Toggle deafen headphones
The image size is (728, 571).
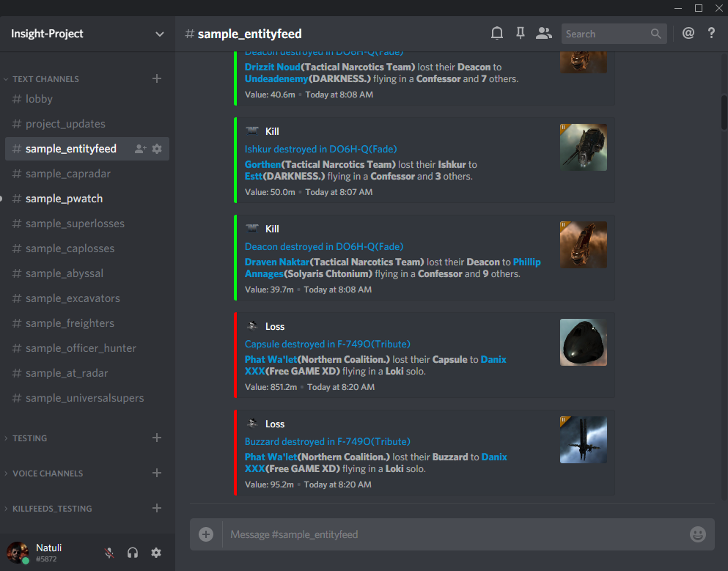133,553
